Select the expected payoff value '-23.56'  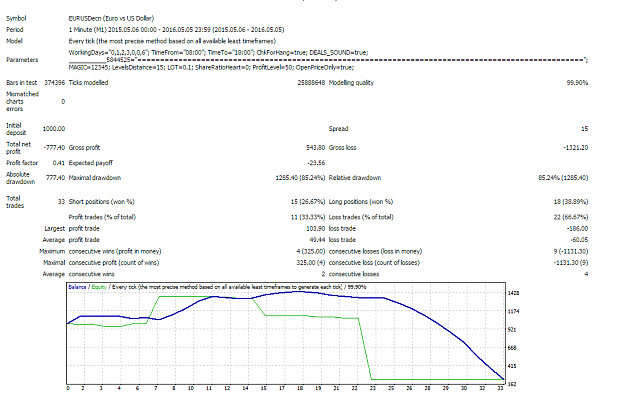(x=316, y=163)
